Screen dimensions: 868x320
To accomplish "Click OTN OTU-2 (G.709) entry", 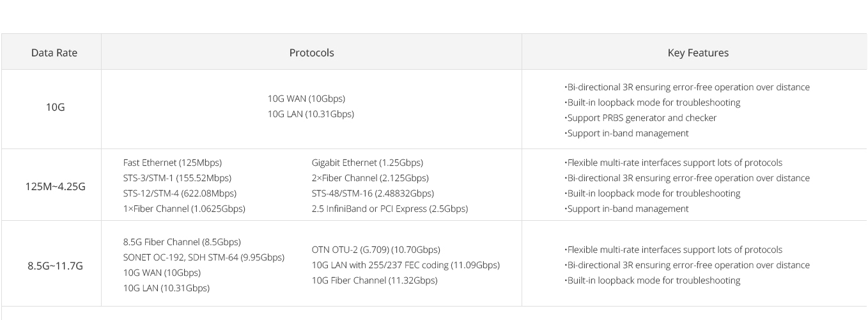I will point(376,250).
